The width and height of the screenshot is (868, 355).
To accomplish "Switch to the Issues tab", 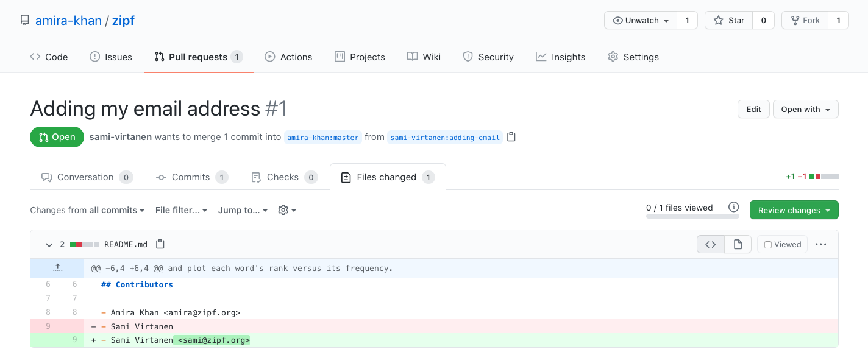I will click(110, 57).
